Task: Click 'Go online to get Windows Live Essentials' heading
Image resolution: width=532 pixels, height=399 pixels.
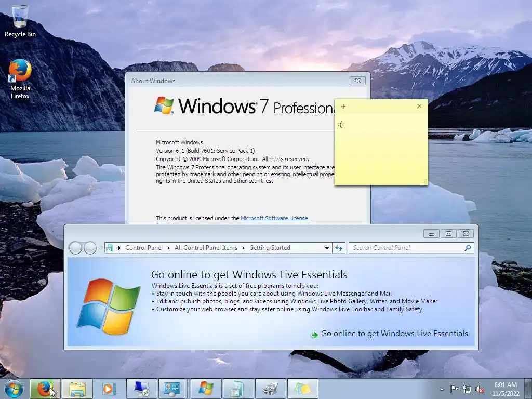Action: click(x=249, y=274)
